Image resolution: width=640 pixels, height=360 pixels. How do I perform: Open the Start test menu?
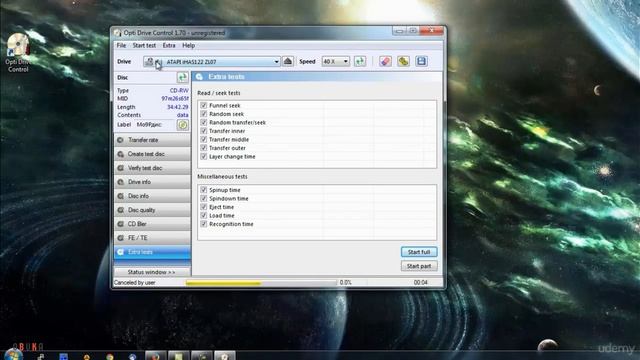click(144, 45)
